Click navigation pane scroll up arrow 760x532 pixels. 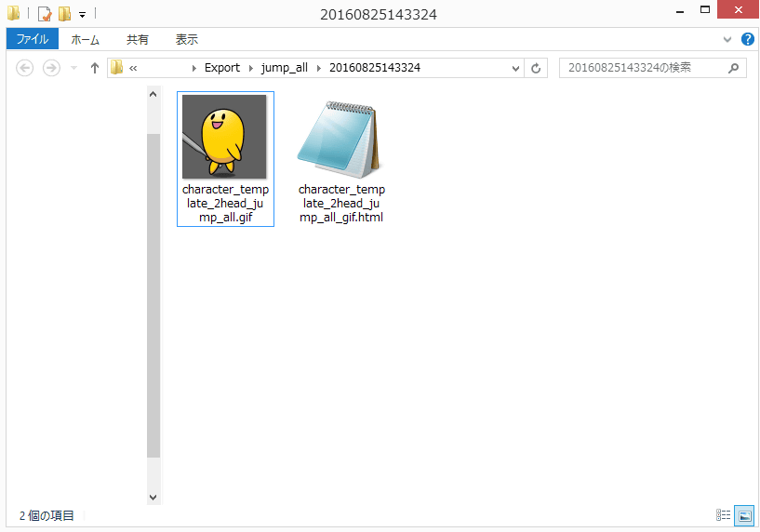pyautogui.click(x=153, y=95)
